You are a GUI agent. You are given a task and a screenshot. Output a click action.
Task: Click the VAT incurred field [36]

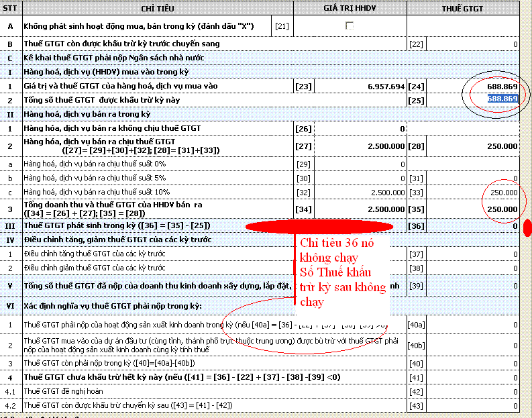pyautogui.click(x=473, y=226)
